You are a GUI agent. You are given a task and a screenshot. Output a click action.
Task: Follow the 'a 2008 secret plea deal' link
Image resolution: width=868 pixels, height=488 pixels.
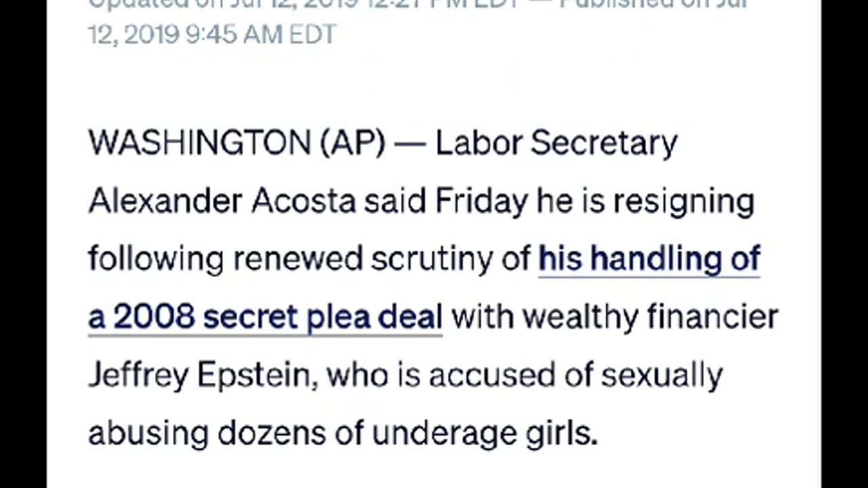[265, 317]
